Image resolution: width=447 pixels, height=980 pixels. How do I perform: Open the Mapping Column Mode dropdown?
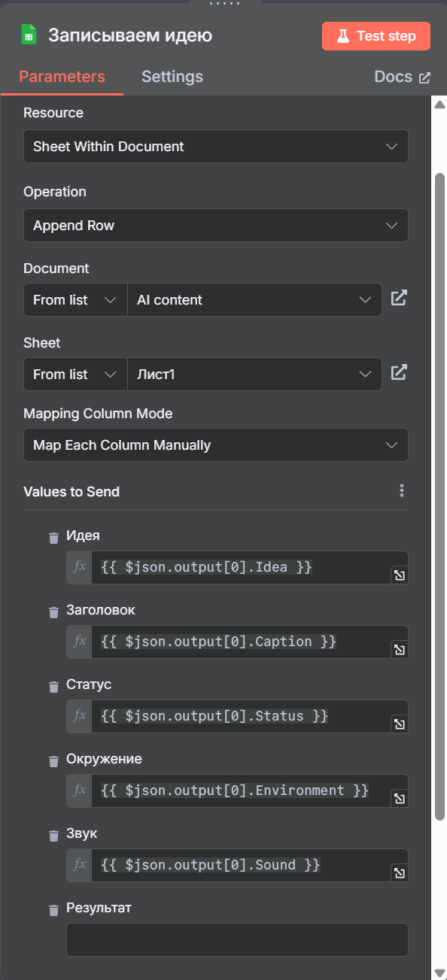click(216, 445)
